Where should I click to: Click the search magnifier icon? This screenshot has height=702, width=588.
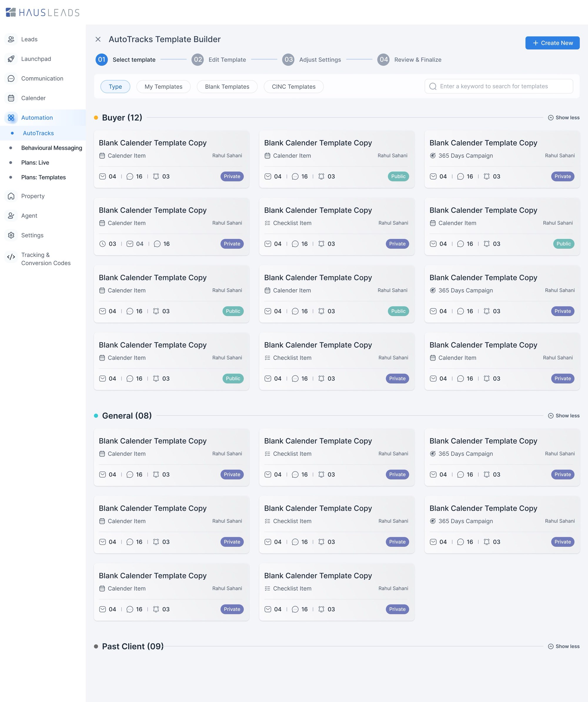(x=433, y=86)
